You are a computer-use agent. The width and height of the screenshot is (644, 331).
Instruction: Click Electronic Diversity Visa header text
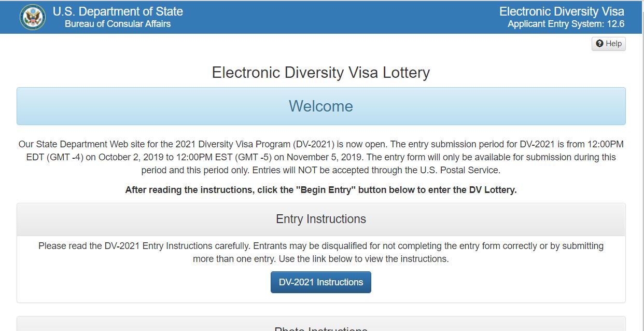562,11
